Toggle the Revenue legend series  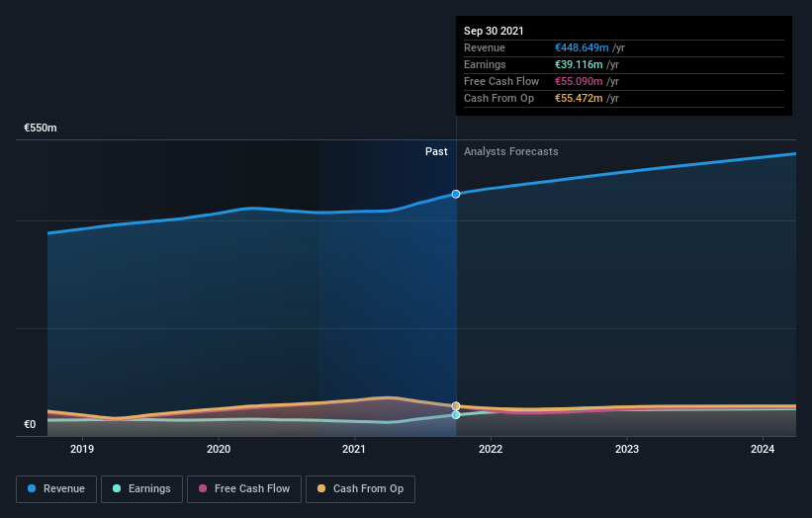point(56,489)
